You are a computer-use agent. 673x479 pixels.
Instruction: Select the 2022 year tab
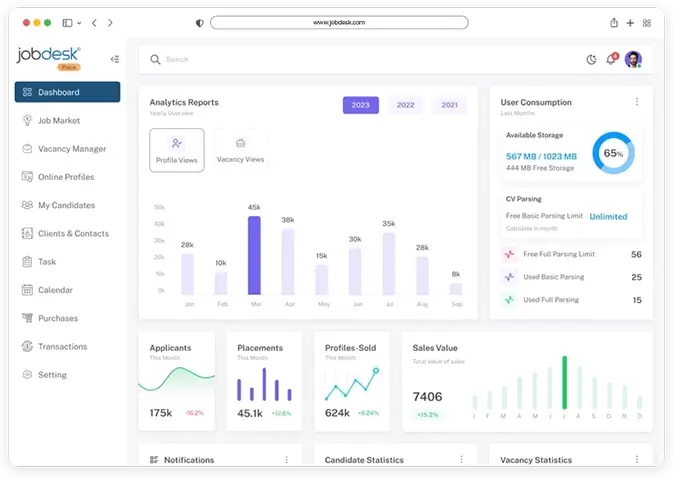[405, 105]
